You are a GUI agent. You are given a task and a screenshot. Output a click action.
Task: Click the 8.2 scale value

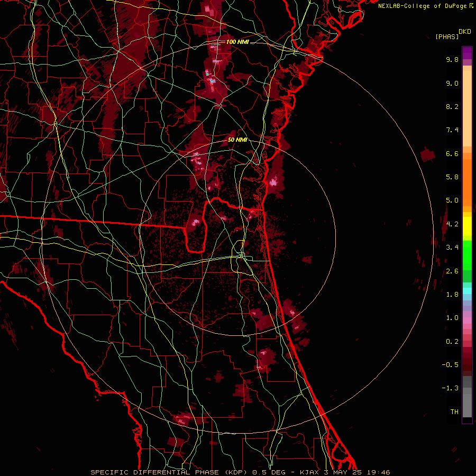click(x=452, y=106)
